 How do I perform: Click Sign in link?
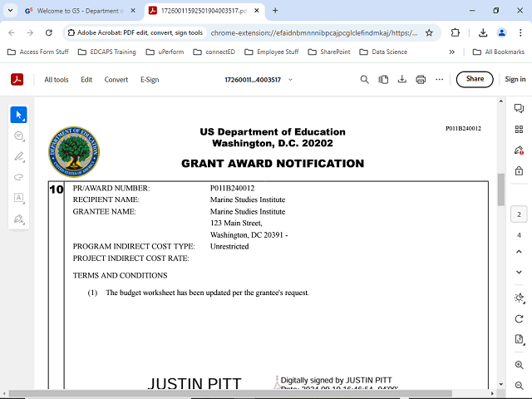click(x=515, y=79)
